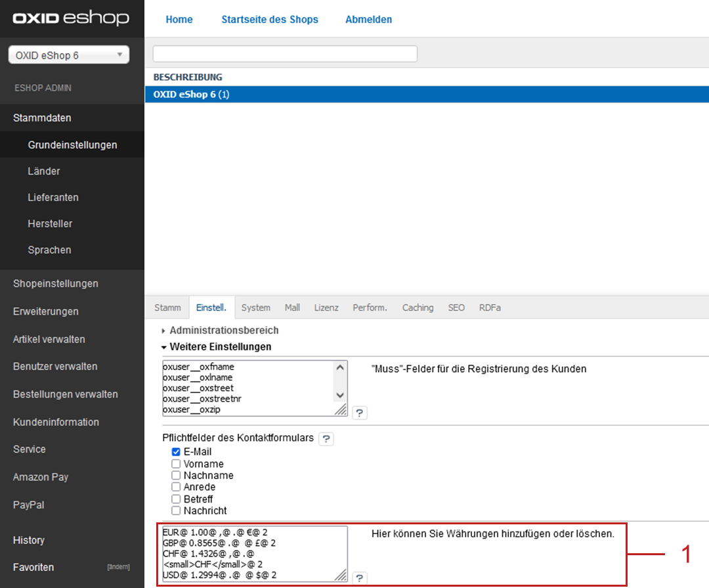Tick the Nachricht checkbox
The height and width of the screenshot is (588, 709).
click(x=176, y=511)
